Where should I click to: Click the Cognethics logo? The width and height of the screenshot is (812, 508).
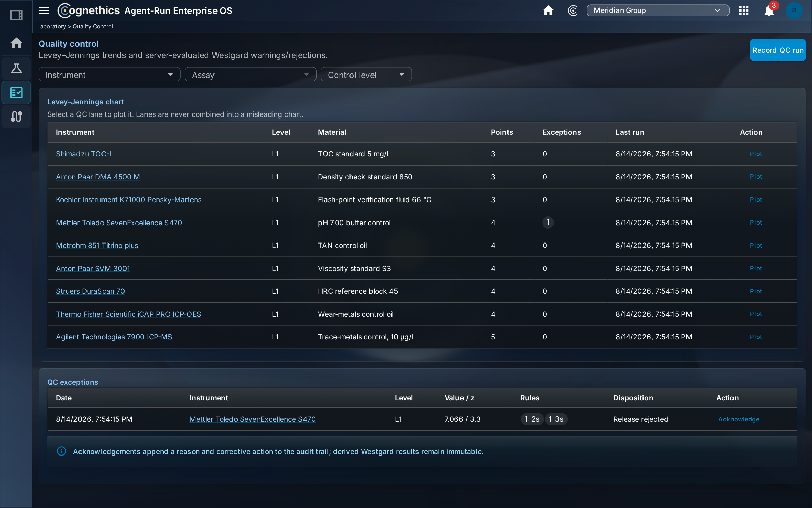(89, 10)
